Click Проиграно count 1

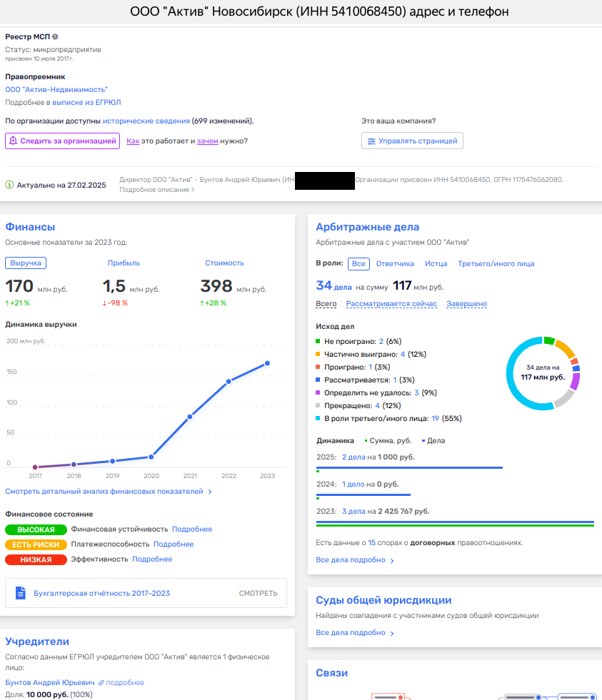pyautogui.click(x=371, y=367)
